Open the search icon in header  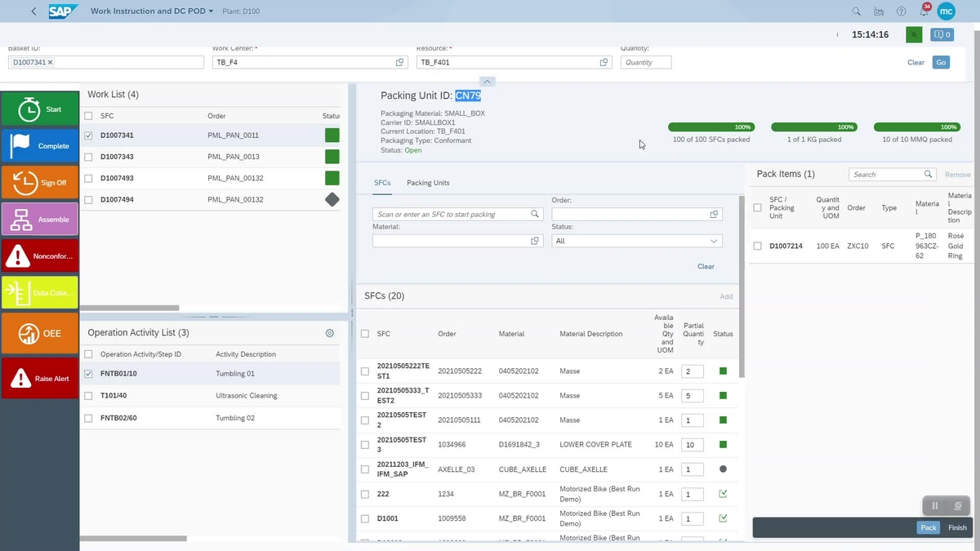coord(857,11)
